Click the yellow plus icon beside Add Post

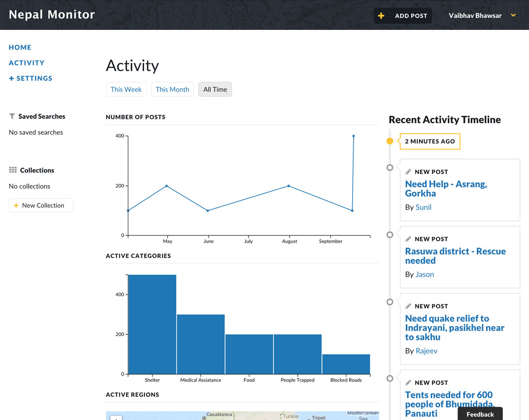click(381, 15)
